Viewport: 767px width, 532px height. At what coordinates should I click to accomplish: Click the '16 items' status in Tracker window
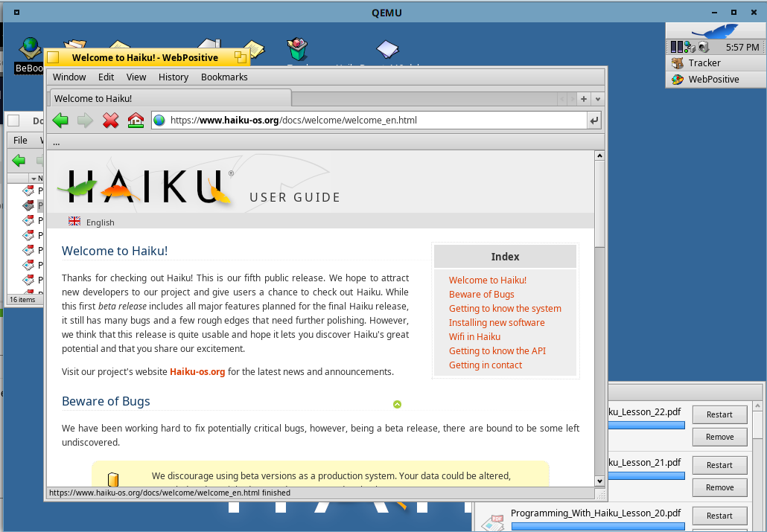22,299
